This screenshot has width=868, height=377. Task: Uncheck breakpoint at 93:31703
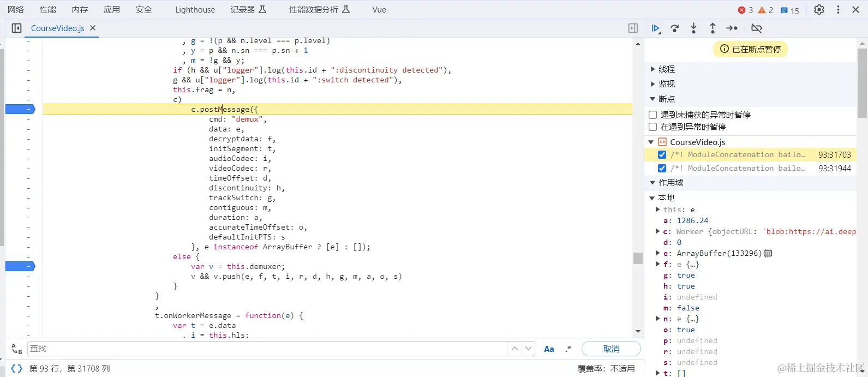click(662, 154)
